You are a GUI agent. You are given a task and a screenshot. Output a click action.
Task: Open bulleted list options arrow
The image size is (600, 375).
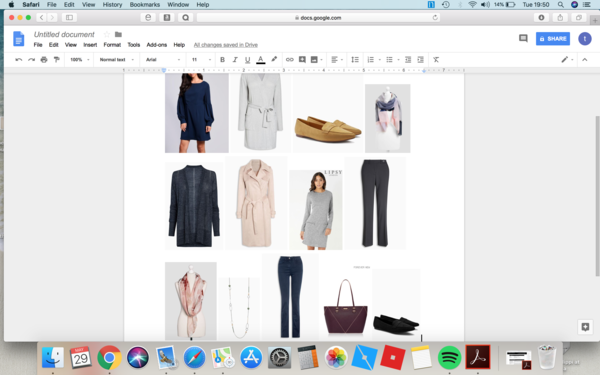tap(398, 60)
